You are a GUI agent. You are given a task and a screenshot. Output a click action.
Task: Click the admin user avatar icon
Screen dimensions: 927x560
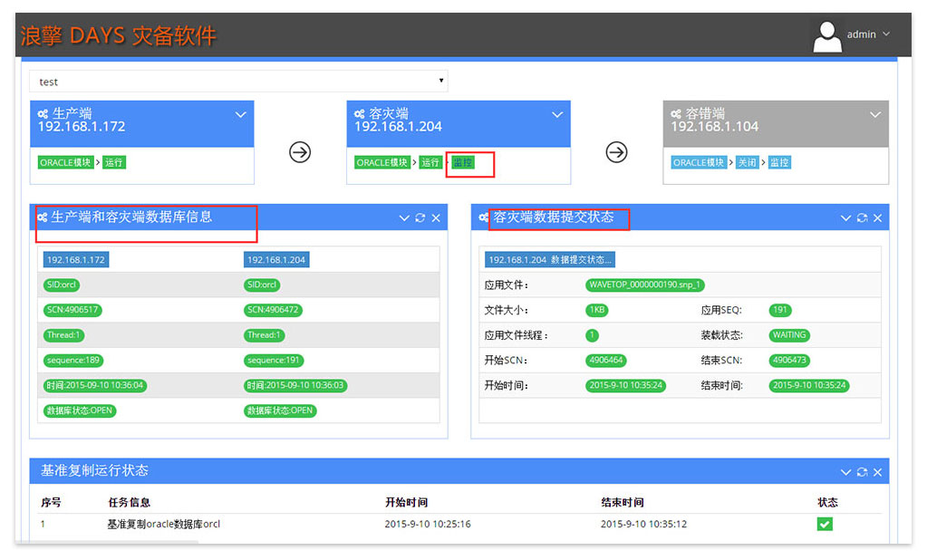826,35
